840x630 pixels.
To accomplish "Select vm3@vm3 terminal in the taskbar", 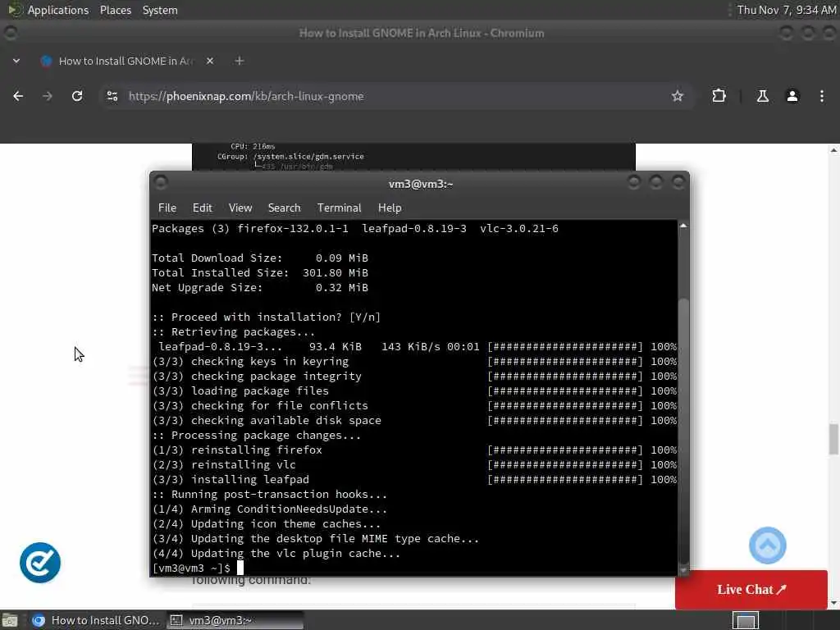I will click(235, 620).
